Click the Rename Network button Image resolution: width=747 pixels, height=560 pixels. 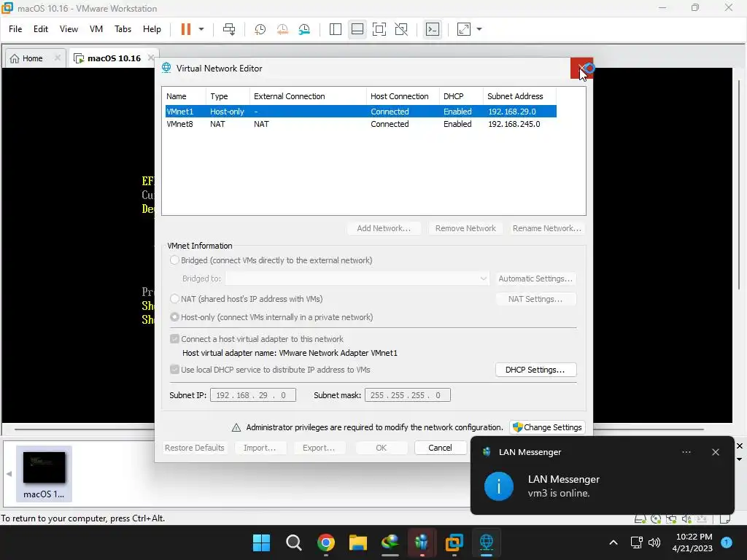click(547, 228)
